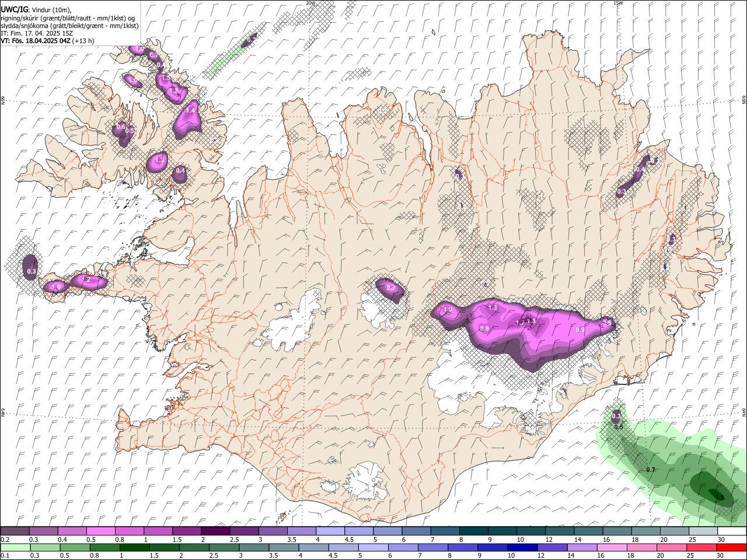Click the 0.6 value in the Westfjords

[x=121, y=127]
